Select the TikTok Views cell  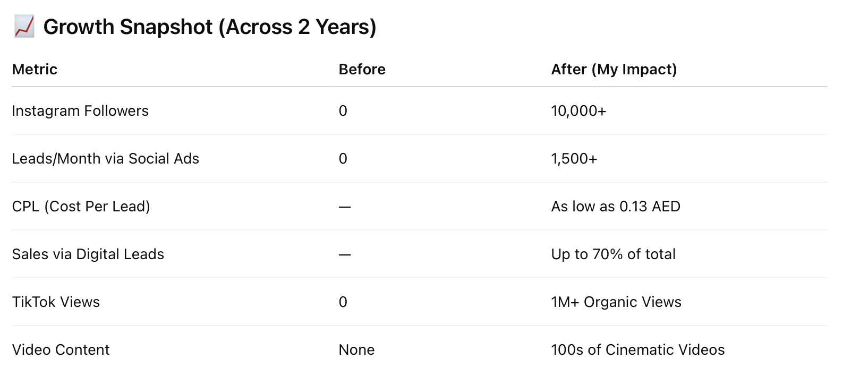(x=56, y=302)
